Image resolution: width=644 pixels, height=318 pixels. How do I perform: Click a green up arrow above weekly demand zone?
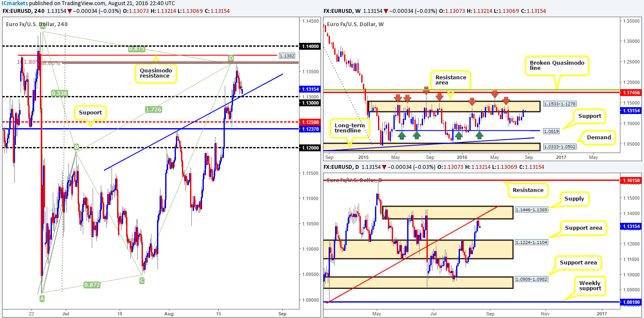coord(402,135)
